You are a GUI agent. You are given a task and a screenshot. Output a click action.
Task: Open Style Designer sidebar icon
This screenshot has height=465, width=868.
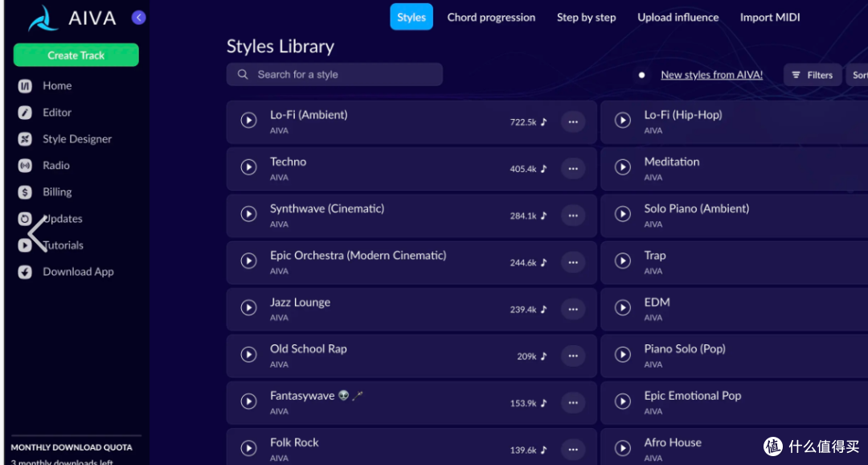tap(25, 139)
